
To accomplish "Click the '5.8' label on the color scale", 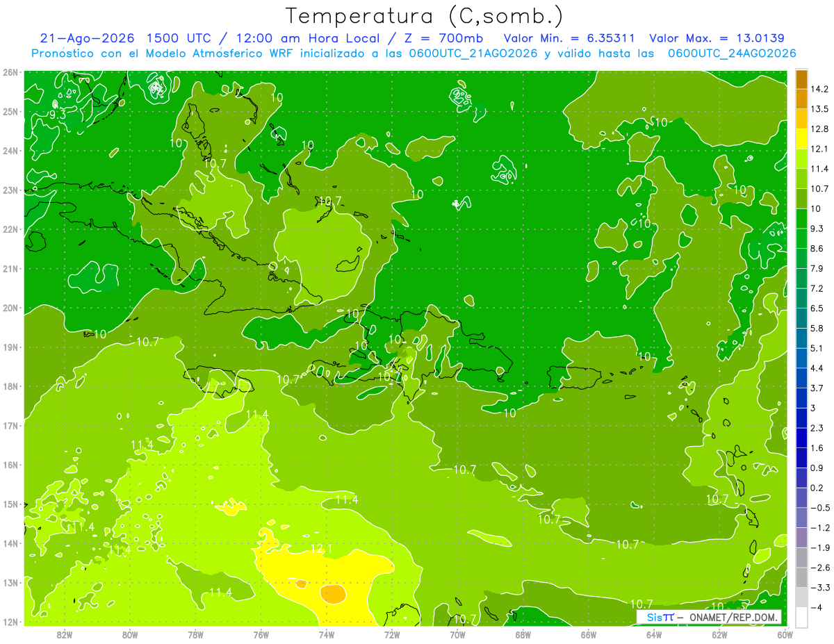I will click(x=817, y=329).
